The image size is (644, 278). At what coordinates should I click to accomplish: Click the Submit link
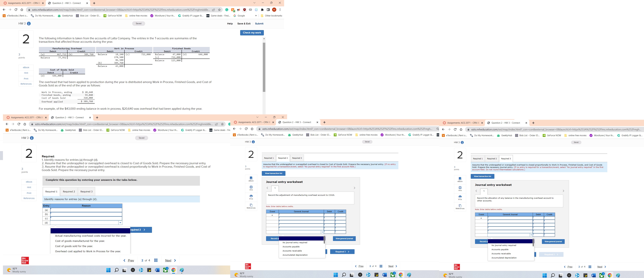tap(259, 24)
